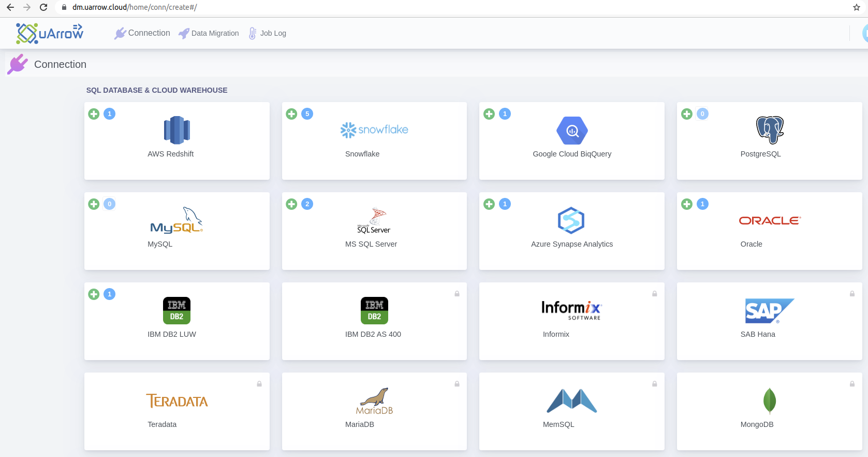
Task: Add a Google Cloud BigQuery connection
Action: pos(489,114)
